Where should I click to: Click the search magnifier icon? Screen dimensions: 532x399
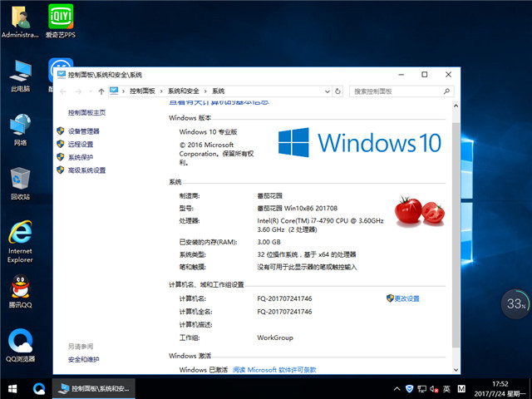tap(446, 91)
